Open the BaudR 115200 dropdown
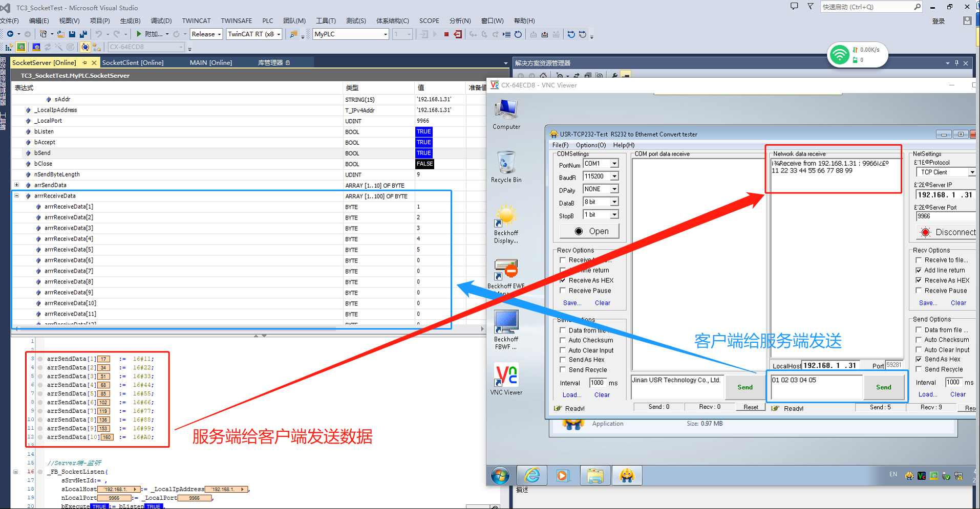This screenshot has width=980, height=509. (614, 176)
